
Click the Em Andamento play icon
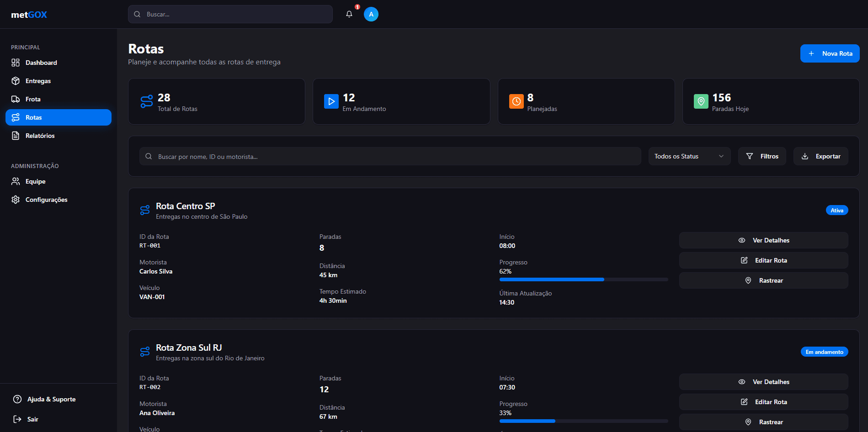[x=331, y=101]
